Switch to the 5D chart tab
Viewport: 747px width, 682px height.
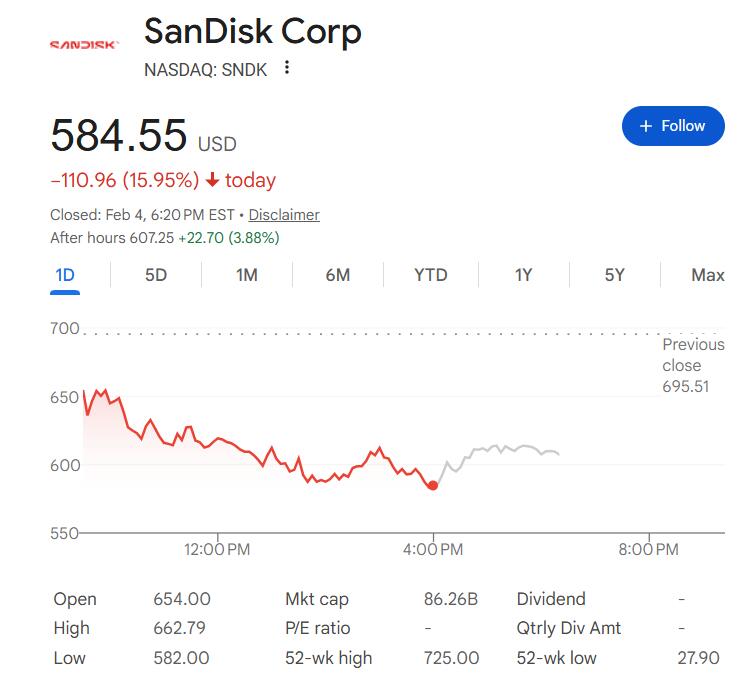156,275
